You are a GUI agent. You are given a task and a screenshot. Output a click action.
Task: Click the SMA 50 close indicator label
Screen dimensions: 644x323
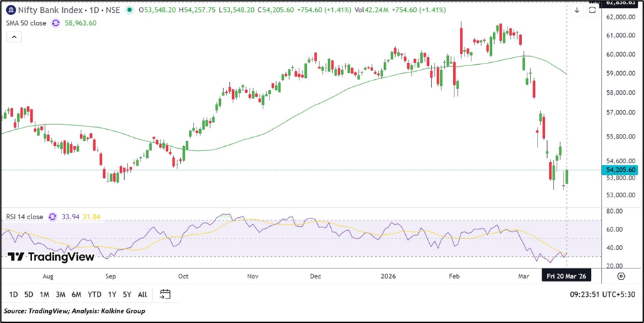pyautogui.click(x=27, y=23)
